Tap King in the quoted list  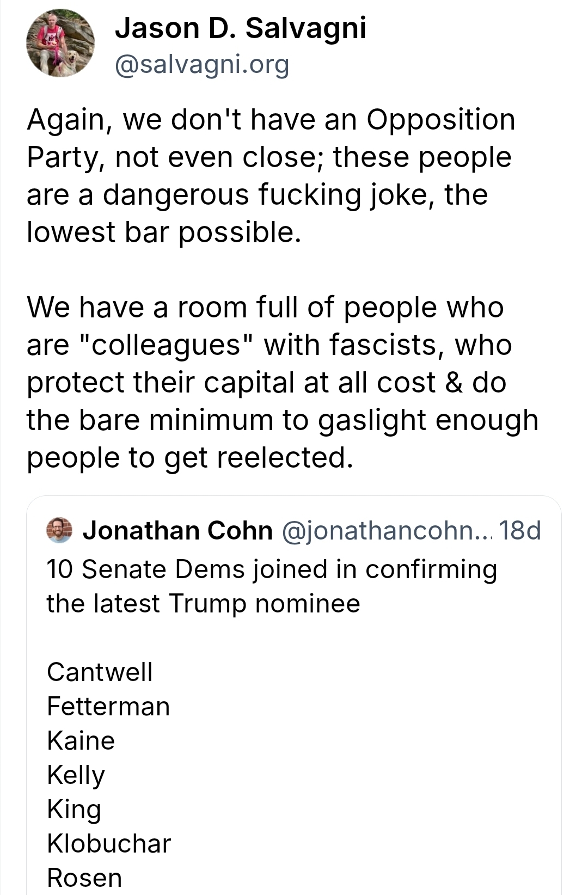coord(74,810)
